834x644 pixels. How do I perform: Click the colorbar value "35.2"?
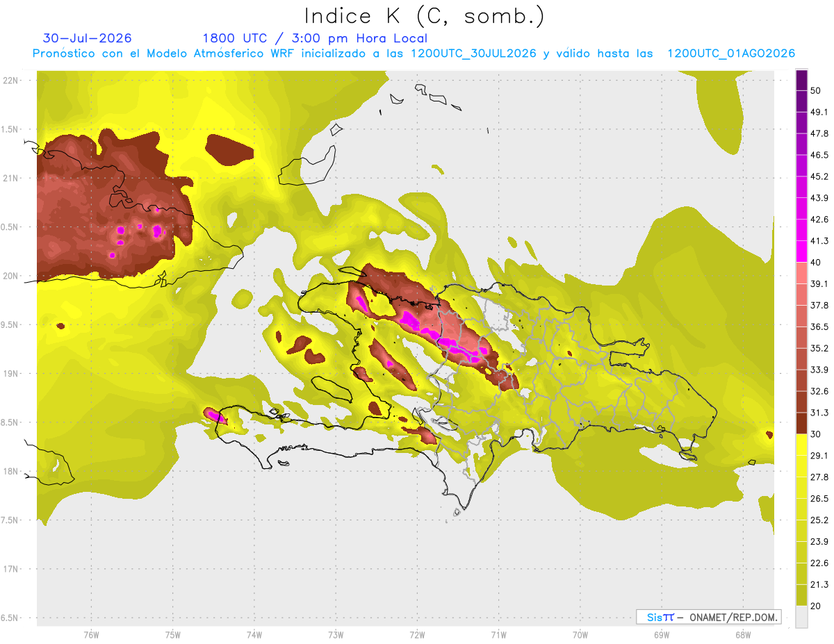(819, 348)
